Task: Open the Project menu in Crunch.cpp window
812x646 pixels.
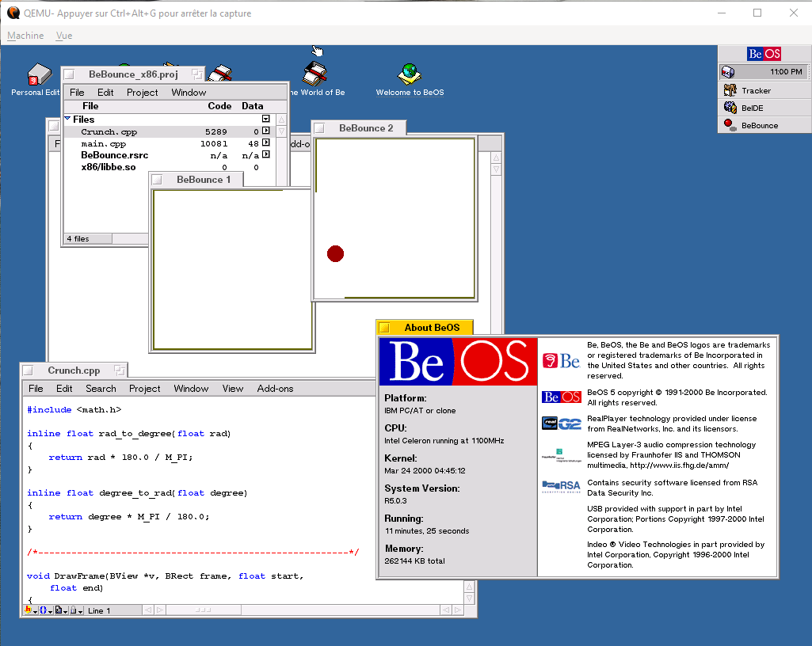Action: pos(144,388)
